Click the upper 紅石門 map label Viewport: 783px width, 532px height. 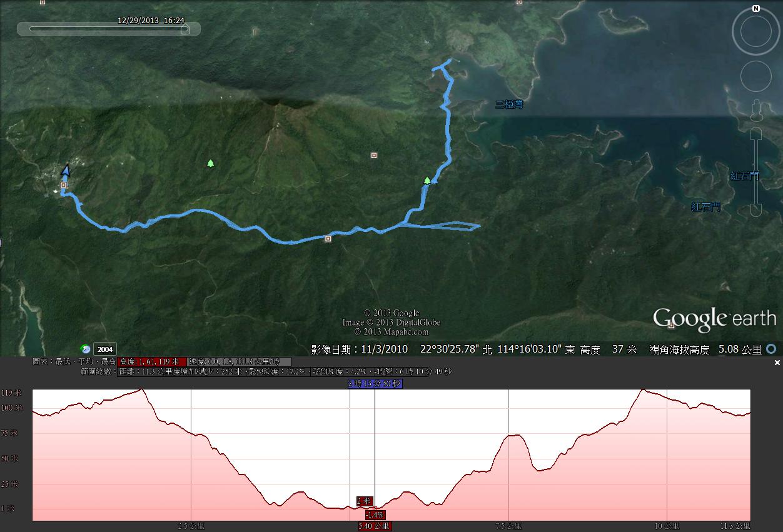745,176
